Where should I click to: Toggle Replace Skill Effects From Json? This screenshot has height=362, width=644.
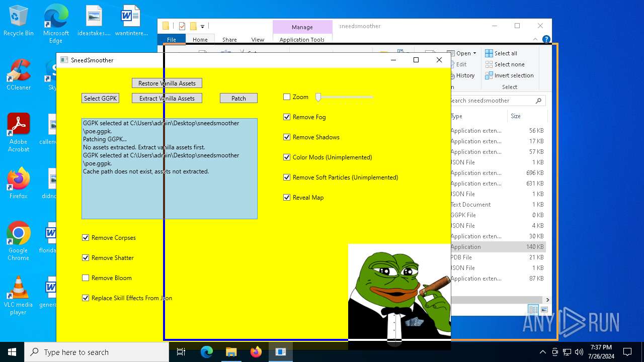point(86,298)
